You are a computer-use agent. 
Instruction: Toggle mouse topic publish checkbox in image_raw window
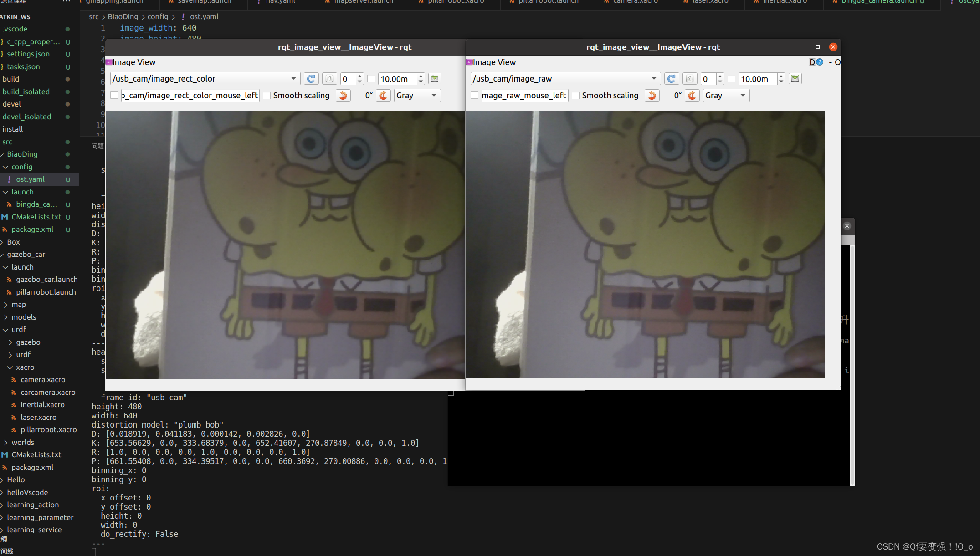pos(475,95)
